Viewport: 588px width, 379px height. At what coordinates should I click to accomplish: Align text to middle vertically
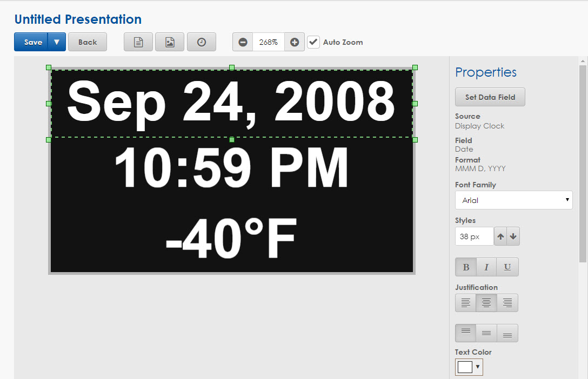pos(486,333)
